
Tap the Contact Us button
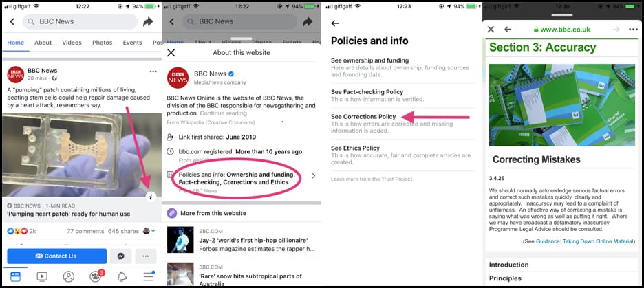click(56, 256)
